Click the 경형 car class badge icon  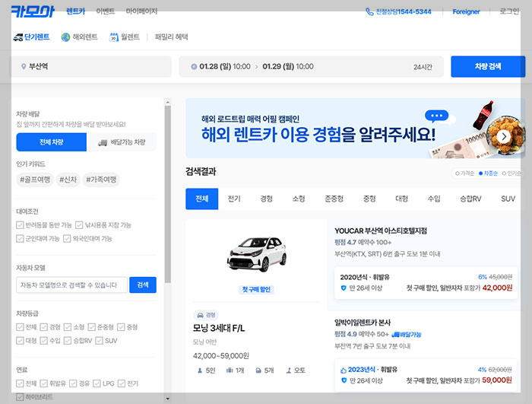[200, 315]
